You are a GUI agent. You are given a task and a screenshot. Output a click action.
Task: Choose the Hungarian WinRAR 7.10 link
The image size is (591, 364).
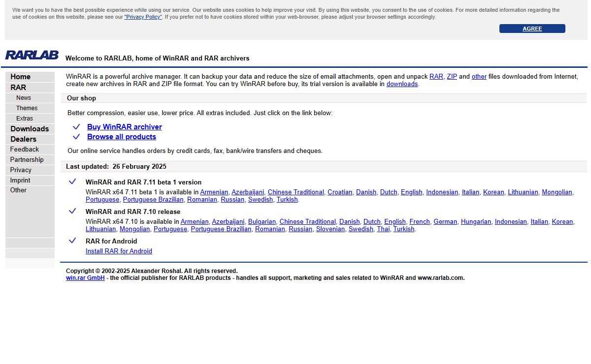point(476,222)
